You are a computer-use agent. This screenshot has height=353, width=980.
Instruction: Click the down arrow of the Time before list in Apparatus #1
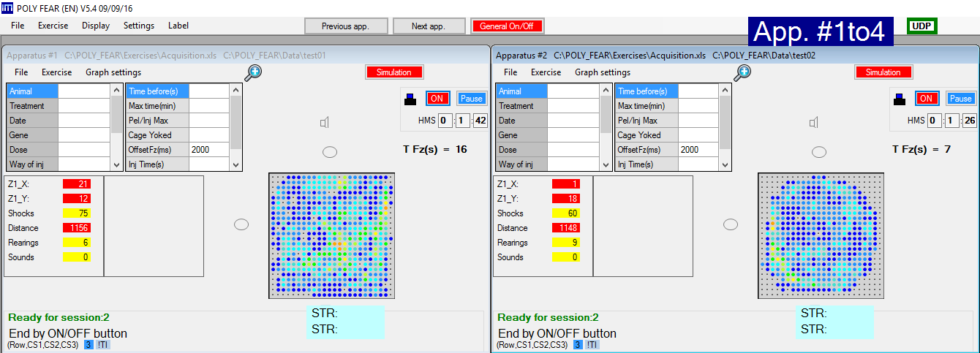click(235, 164)
